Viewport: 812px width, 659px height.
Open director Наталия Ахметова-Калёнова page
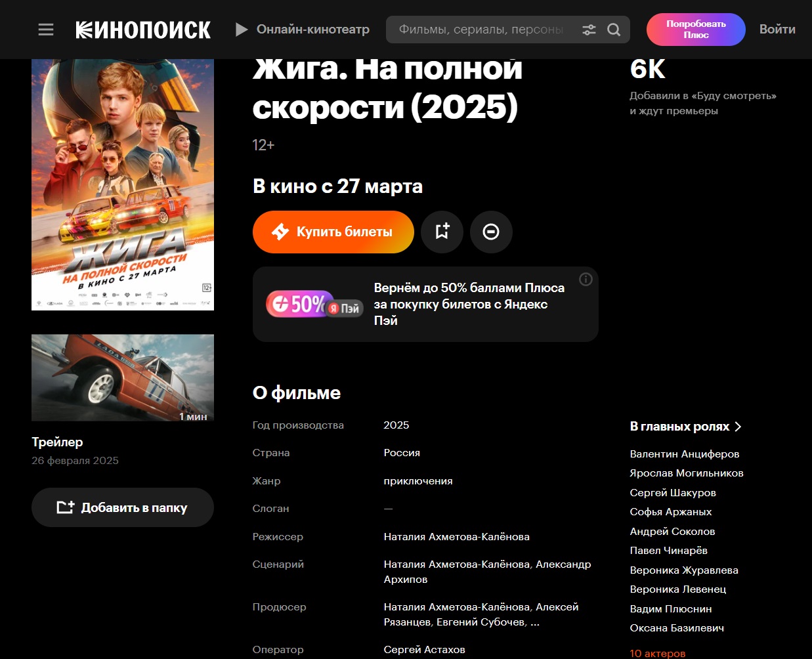pos(457,537)
